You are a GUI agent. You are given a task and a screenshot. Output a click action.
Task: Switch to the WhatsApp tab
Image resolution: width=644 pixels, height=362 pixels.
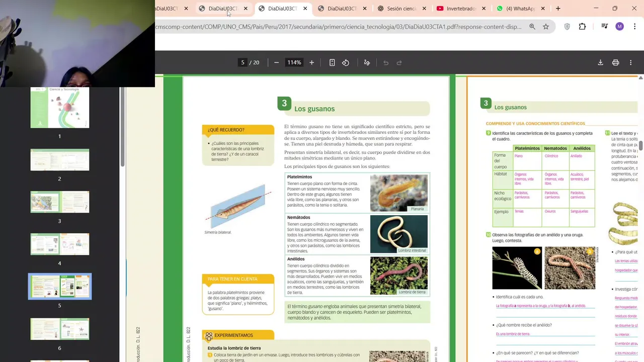pyautogui.click(x=517, y=9)
